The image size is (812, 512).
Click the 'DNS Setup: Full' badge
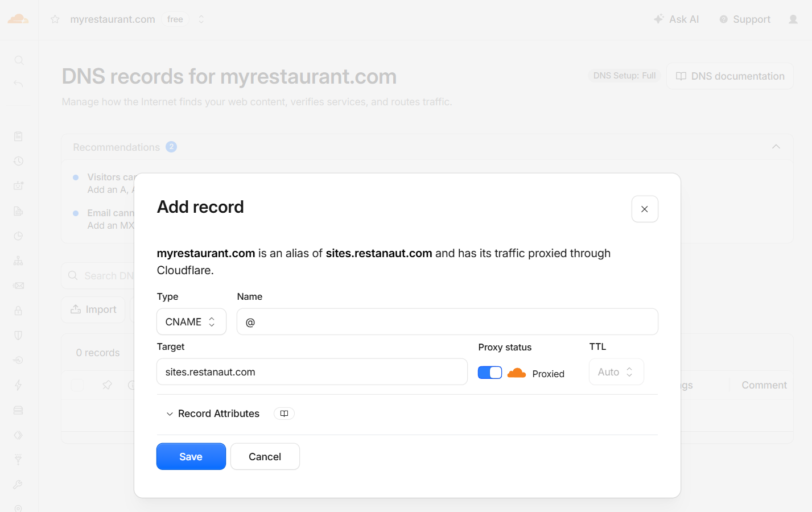[624, 76]
